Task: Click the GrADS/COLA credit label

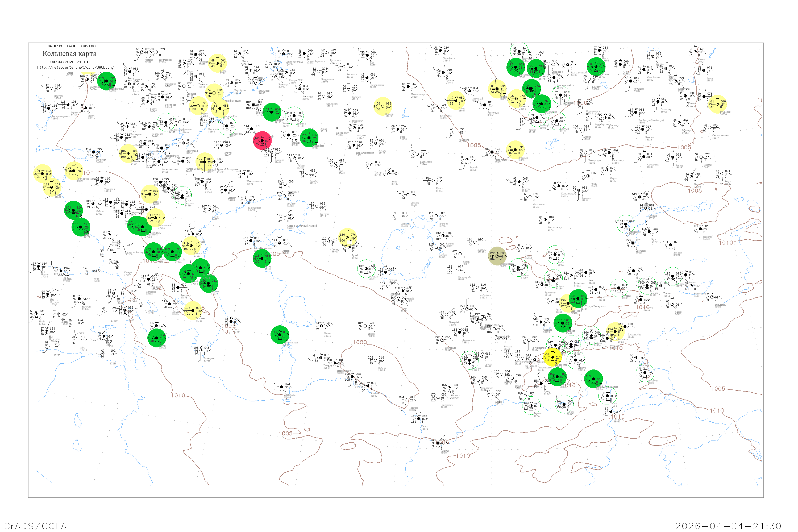Action: pos(36,526)
